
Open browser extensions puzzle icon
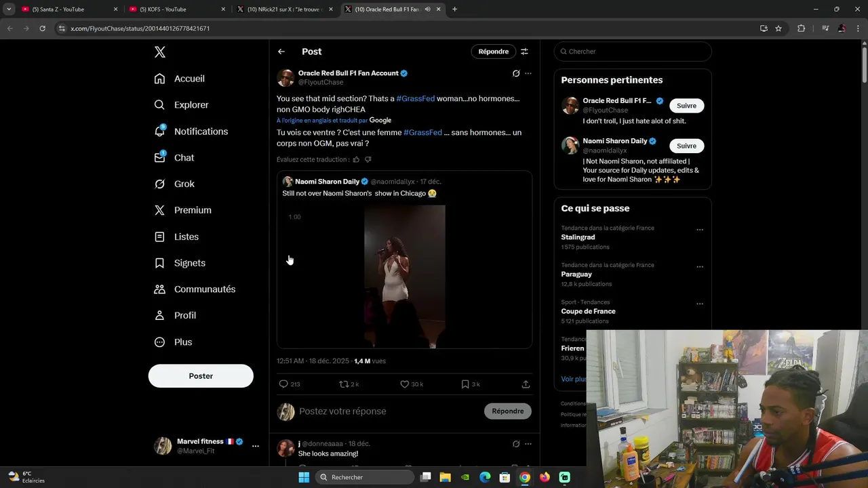coord(801,28)
